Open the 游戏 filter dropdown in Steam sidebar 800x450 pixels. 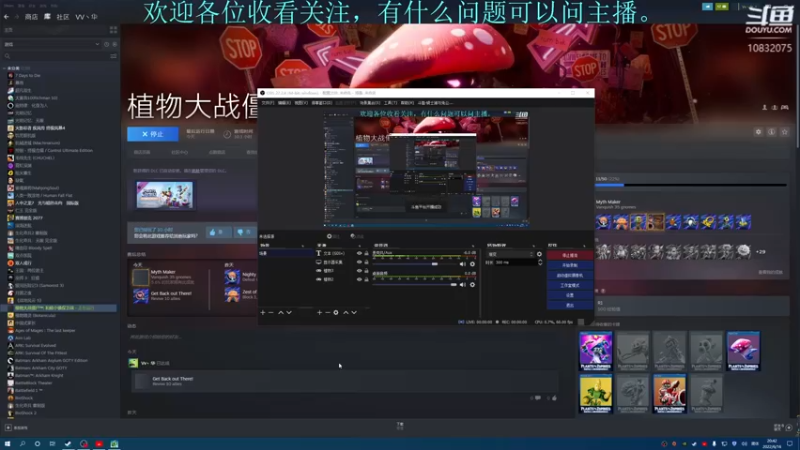pyautogui.click(x=52, y=44)
